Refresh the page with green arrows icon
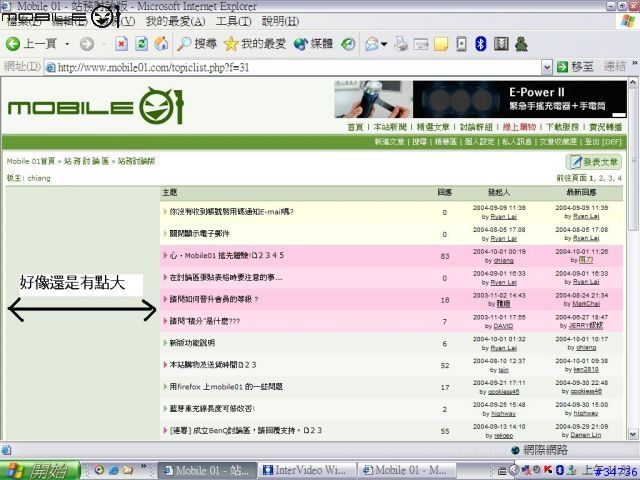This screenshot has height=480, width=640. pos(141,44)
